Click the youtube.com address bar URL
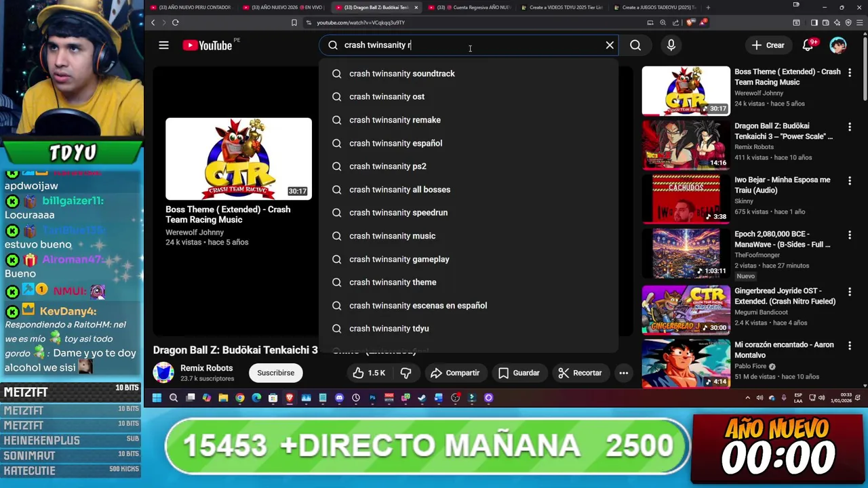 pos(361,22)
